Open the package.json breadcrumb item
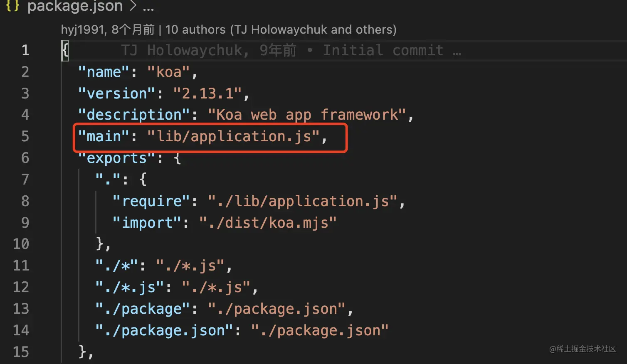 (75, 6)
